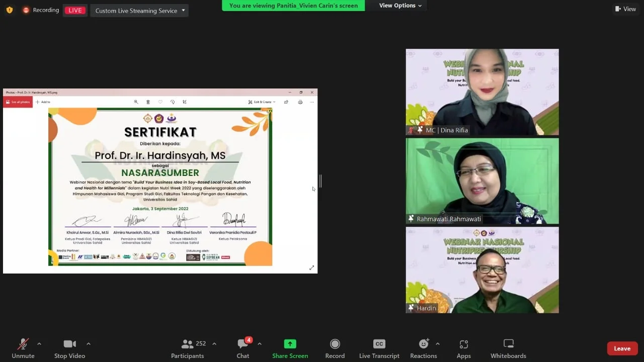Open the Chat panel
644x362 pixels.
[243, 348]
